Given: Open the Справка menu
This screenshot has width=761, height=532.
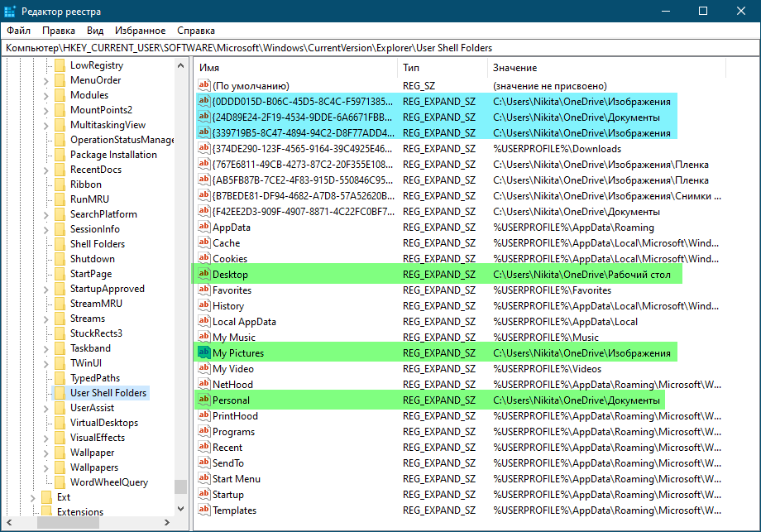Looking at the screenshot, I should point(196,31).
